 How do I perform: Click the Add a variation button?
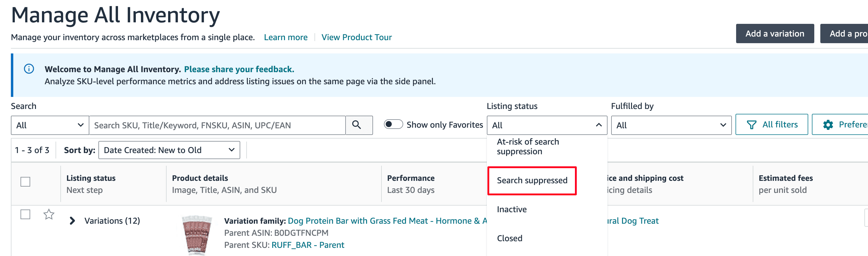(774, 34)
